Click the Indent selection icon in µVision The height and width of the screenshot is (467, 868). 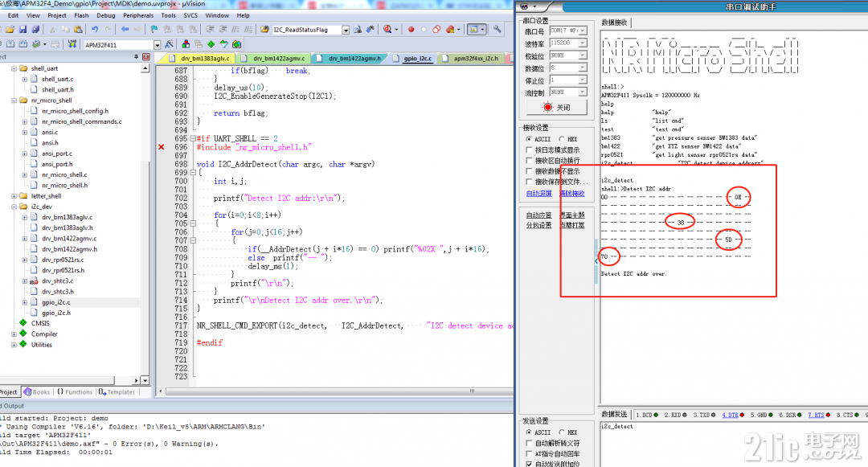(x=210, y=29)
